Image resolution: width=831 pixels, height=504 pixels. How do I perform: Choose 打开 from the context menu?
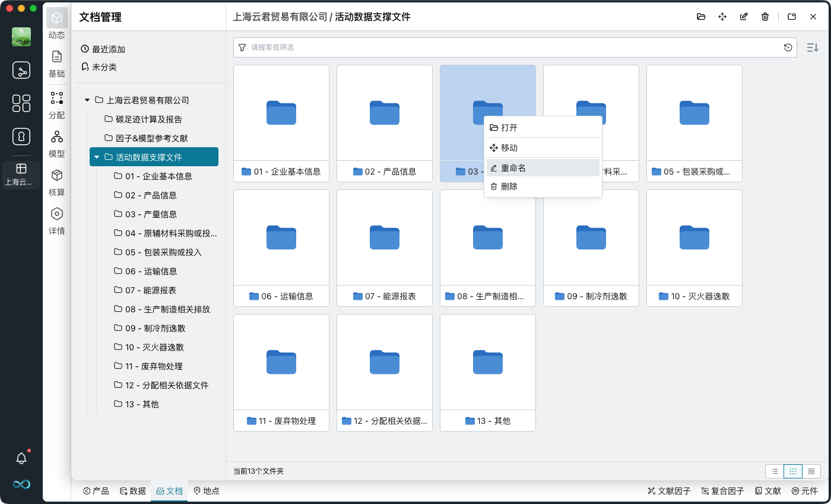point(510,127)
